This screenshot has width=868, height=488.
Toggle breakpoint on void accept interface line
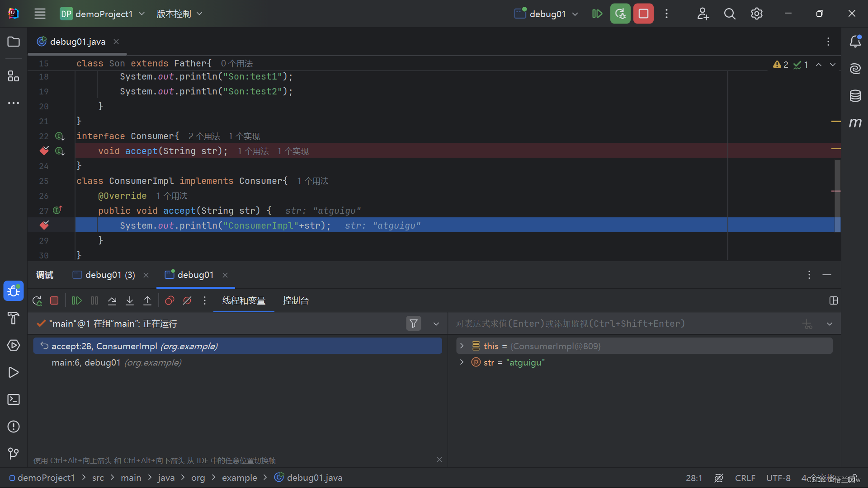pos(44,150)
